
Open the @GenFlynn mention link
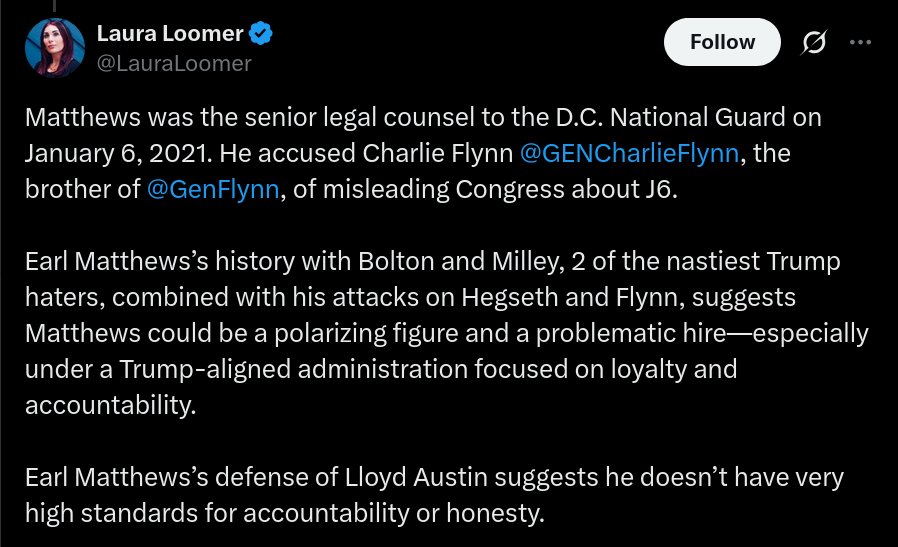213,190
